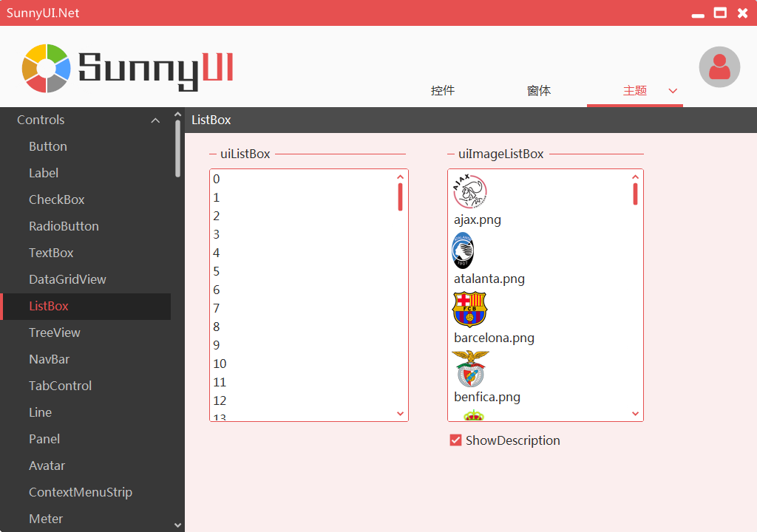Click uiListBox scroll down arrow
This screenshot has height=532, width=757.
[x=400, y=413]
